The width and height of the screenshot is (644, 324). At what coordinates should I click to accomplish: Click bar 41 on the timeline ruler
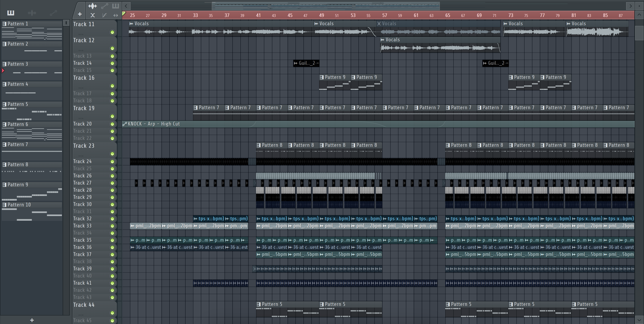pyautogui.click(x=258, y=15)
